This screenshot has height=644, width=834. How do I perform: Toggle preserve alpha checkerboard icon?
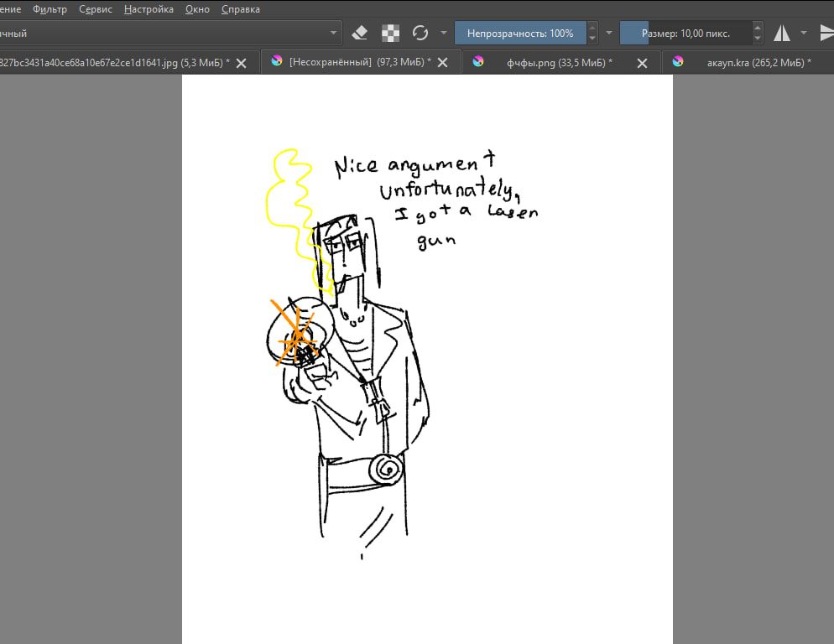coord(390,34)
